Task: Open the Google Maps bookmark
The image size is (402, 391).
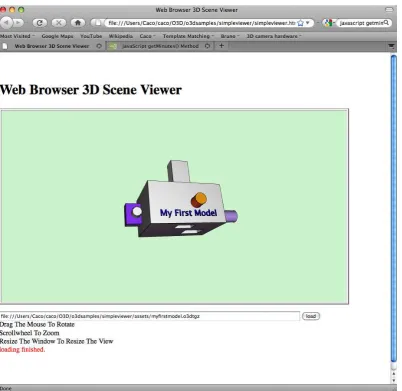Action: click(57, 36)
